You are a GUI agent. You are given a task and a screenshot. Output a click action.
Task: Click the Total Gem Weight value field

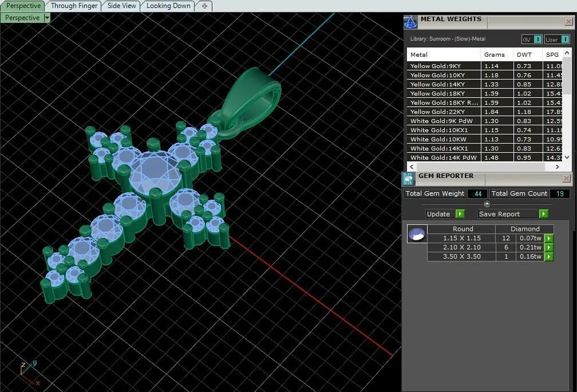(478, 193)
